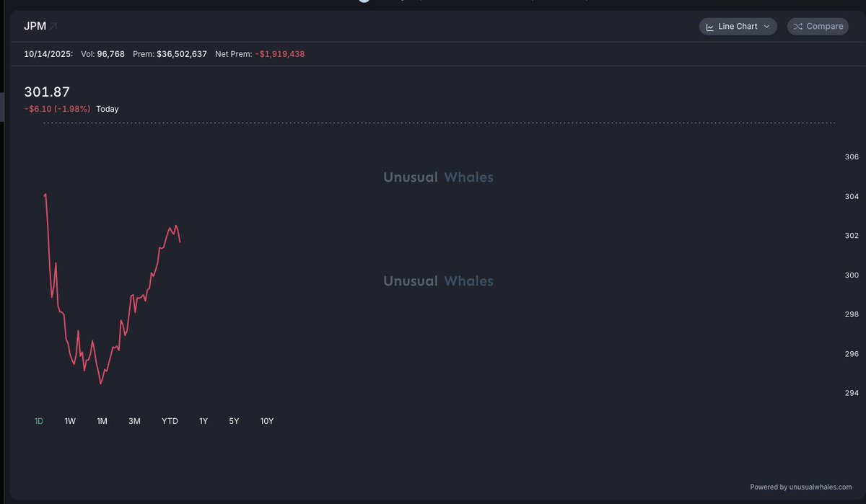866x504 pixels.
Task: Click the Compare button
Action: (x=818, y=27)
